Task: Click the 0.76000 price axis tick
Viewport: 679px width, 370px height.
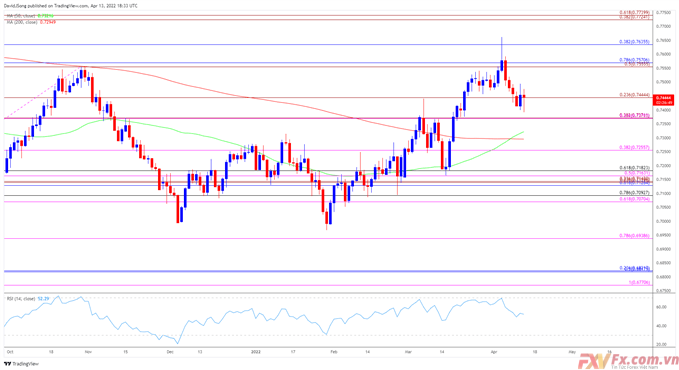Action: pos(663,54)
